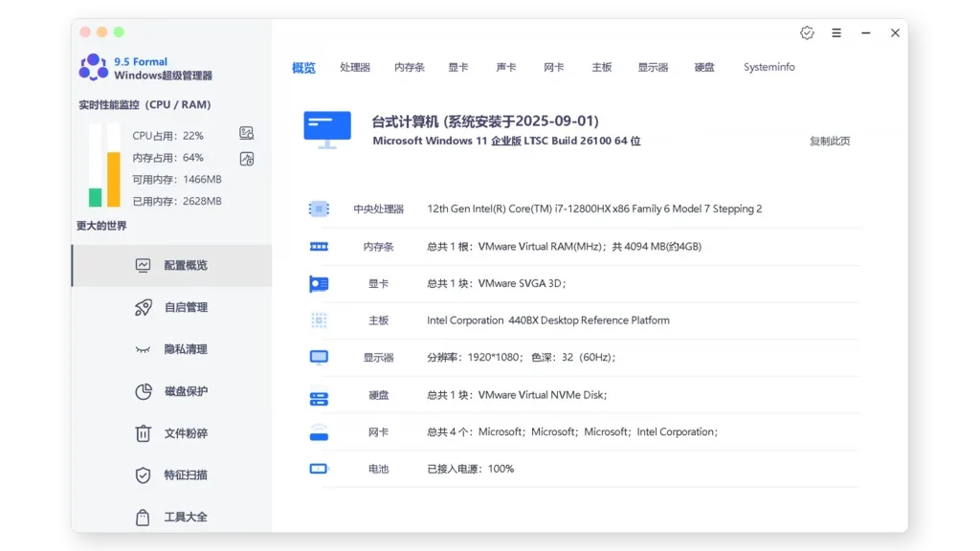Image resolution: width=980 pixels, height=551 pixels.
Task: Click the add-monitor chart icon beside memory usage
Action: coord(245,159)
